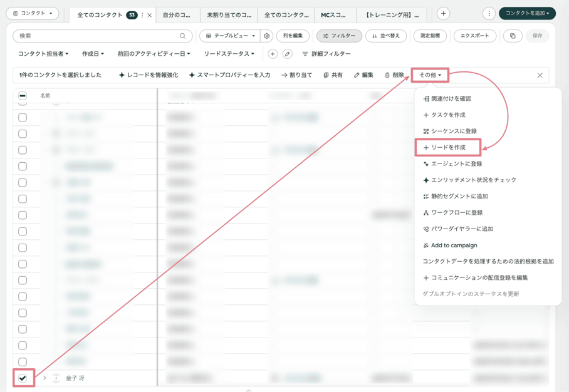
Task: Open 前回のアクティビティー日 filter dropdown
Action: coord(154,54)
